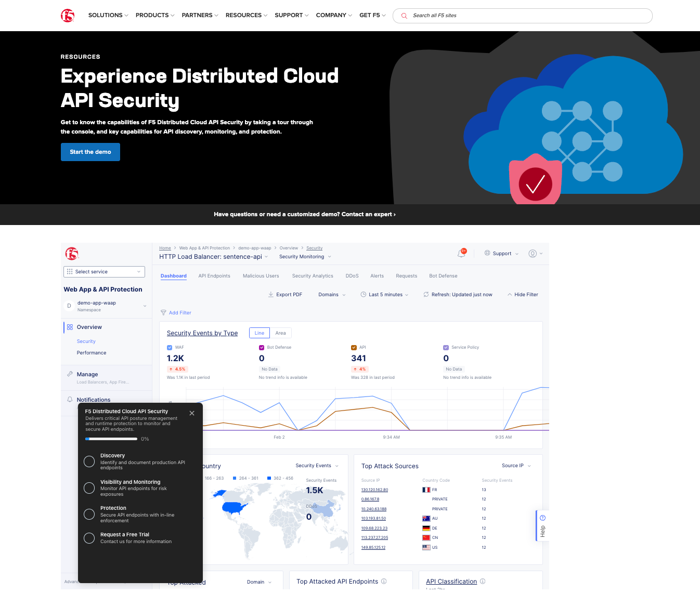Click the Refresh circular arrows icon
The image size is (700, 607).
coord(426,294)
